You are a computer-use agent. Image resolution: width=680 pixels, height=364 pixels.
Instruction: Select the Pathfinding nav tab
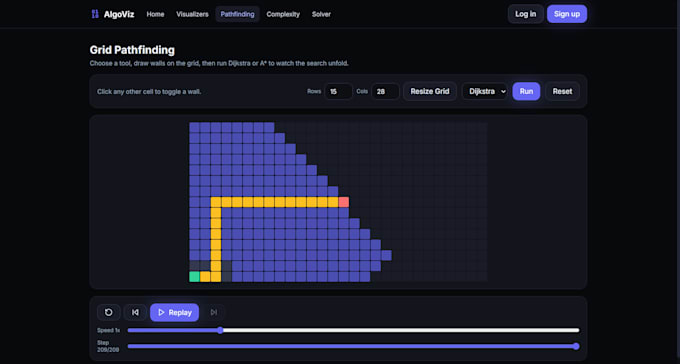[x=237, y=14]
